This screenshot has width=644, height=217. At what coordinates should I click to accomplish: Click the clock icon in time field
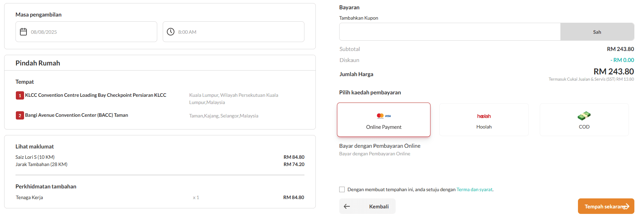click(x=171, y=32)
